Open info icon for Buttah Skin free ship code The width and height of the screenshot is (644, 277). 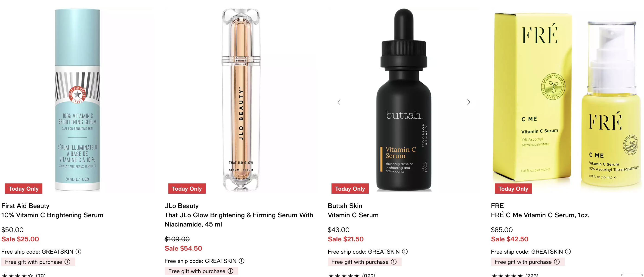click(405, 252)
